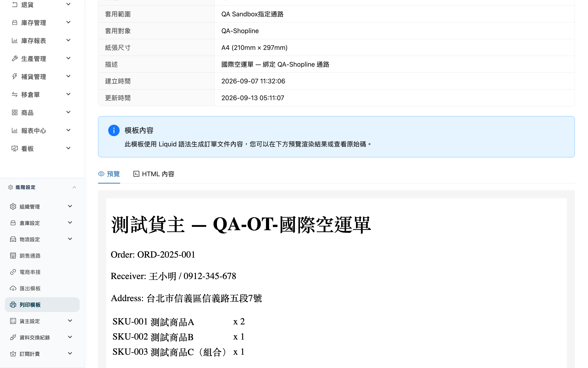Click the 移倉單 swap arrows icon

14,94
